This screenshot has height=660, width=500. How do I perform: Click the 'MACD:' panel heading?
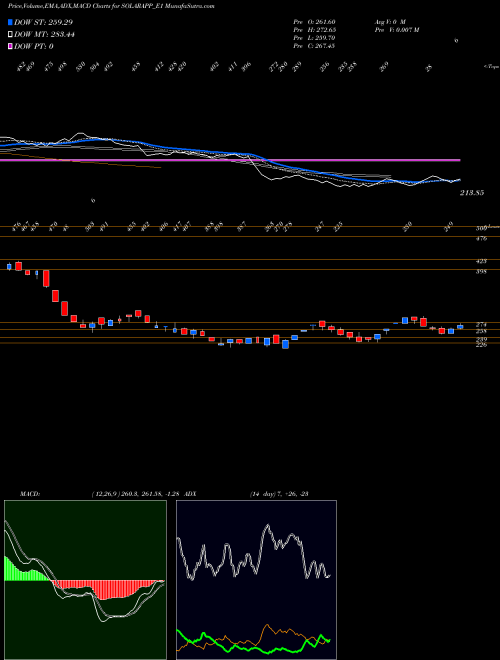30,494
